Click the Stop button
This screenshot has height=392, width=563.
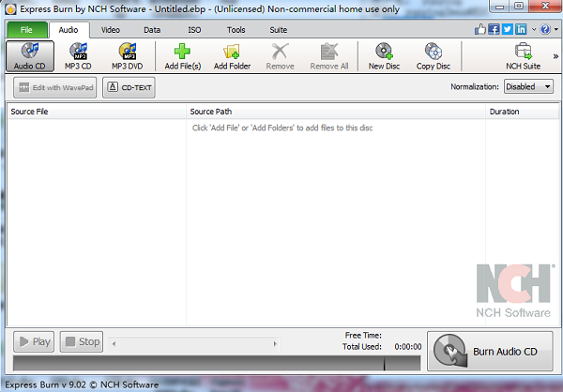[x=82, y=341]
